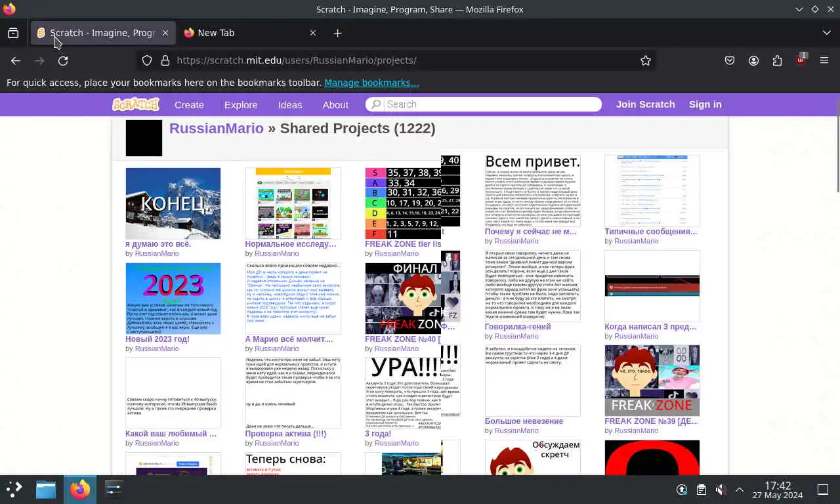Open the settings mixer app in taskbar
This screenshot has width=840, height=504.
tap(114, 490)
